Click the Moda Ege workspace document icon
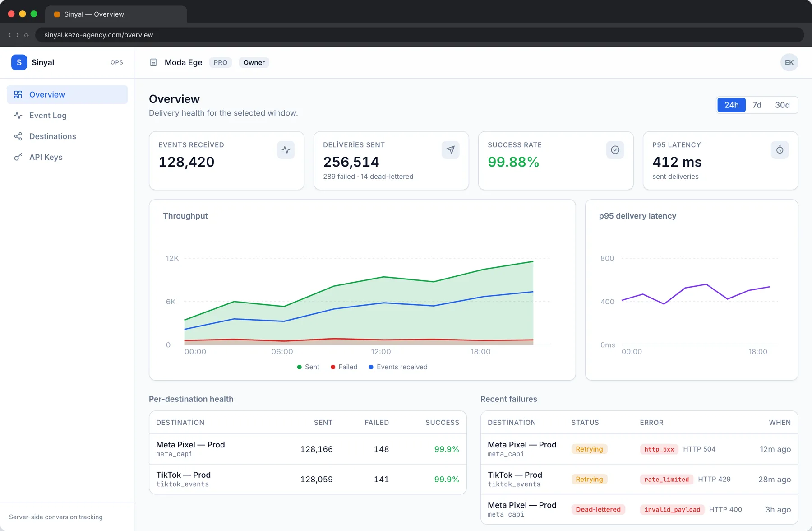 pos(153,62)
